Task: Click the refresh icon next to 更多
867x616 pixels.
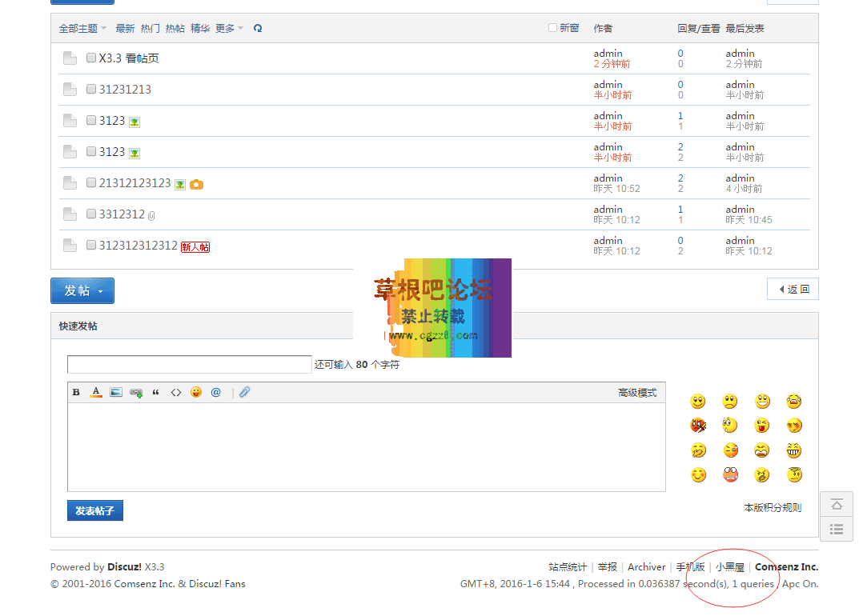Action: click(258, 28)
